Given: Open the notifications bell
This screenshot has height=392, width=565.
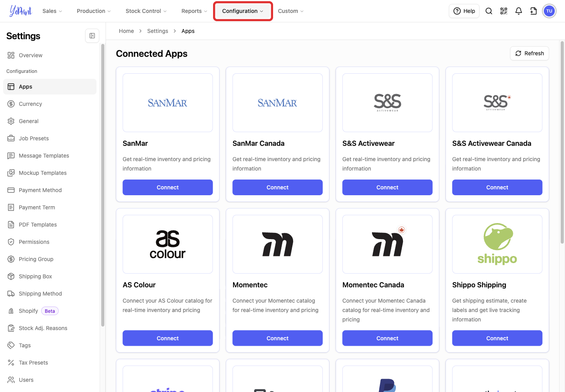Looking at the screenshot, I should click(519, 11).
